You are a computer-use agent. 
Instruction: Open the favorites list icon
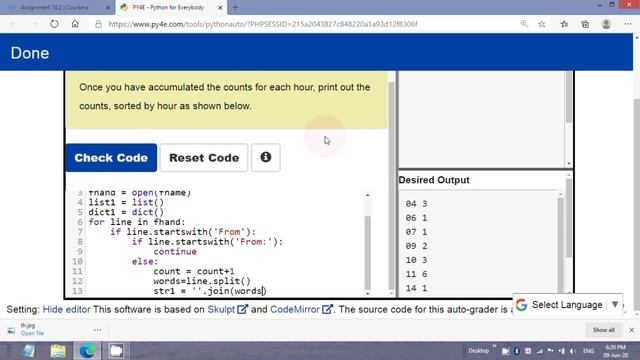click(564, 24)
